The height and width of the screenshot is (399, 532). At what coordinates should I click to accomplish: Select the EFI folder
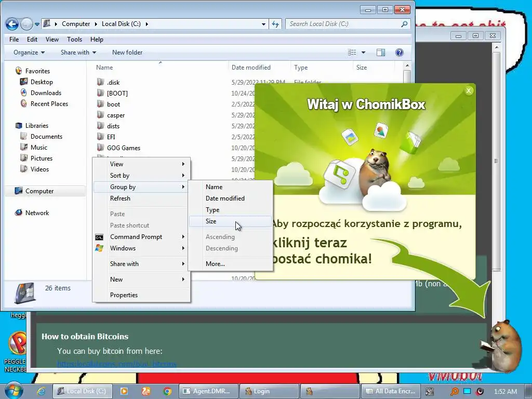point(111,137)
